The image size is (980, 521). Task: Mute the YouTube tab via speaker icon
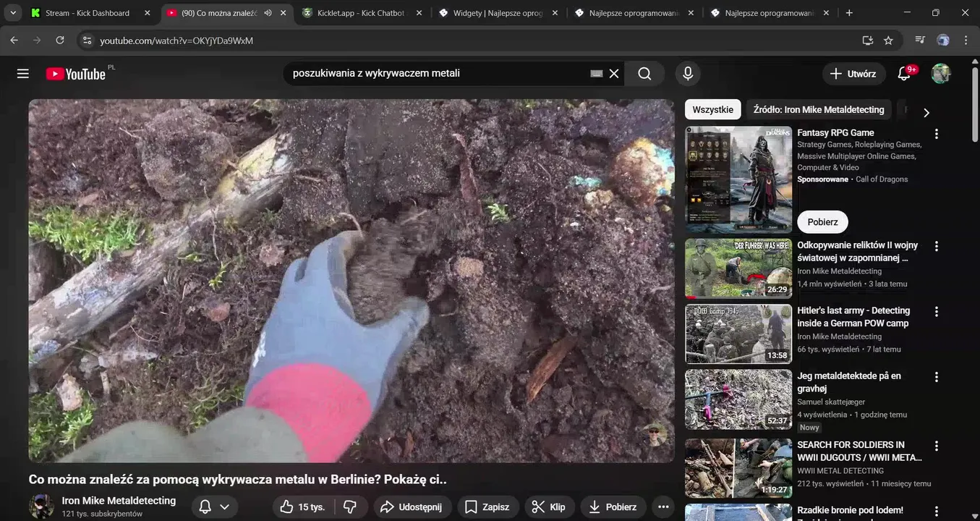click(x=268, y=13)
